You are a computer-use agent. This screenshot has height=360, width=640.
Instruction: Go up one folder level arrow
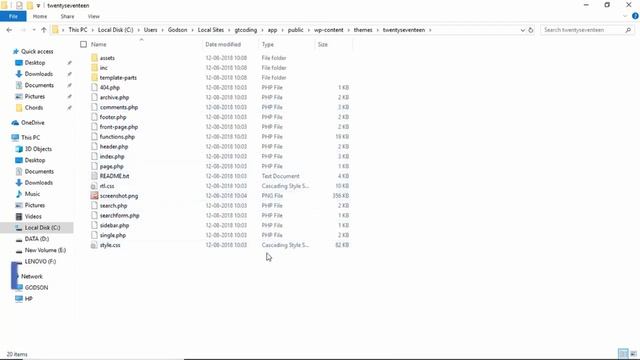[x=44, y=30]
